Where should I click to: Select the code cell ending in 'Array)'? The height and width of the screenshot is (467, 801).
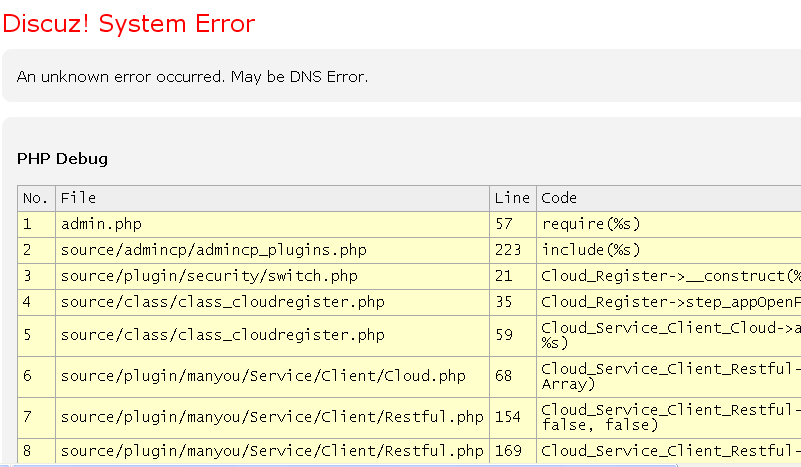(669, 377)
